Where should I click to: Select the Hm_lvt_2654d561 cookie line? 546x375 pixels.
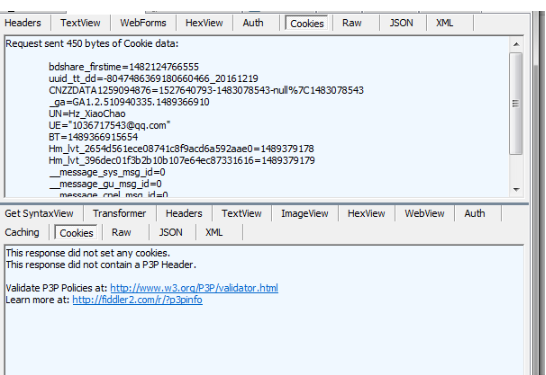(x=181, y=149)
